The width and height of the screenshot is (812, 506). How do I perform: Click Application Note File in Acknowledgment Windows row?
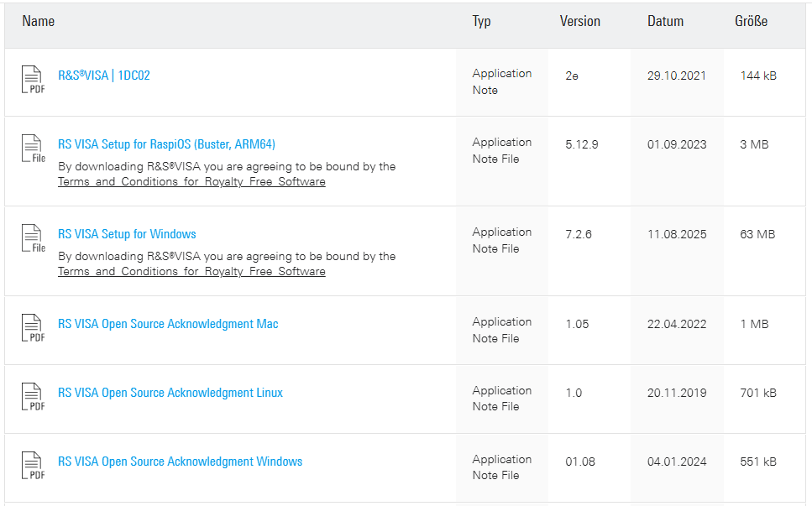(502, 467)
